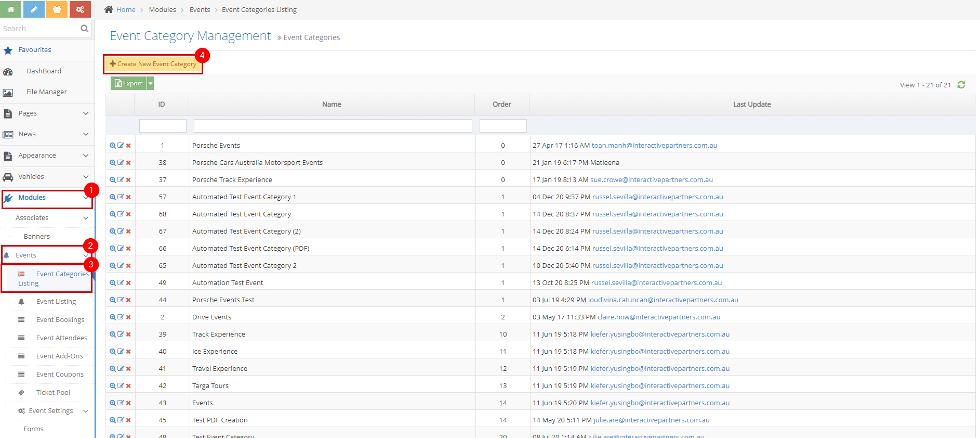Image resolution: width=980 pixels, height=438 pixels.
Task: Click the blue pencil shortcut icon
Action: pos(34,9)
